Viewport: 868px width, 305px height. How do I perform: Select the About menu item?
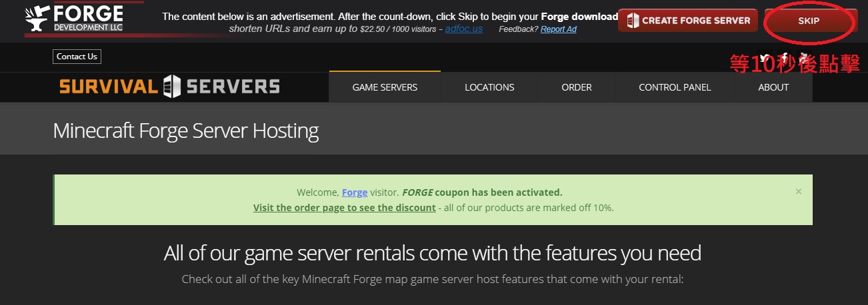tap(773, 87)
